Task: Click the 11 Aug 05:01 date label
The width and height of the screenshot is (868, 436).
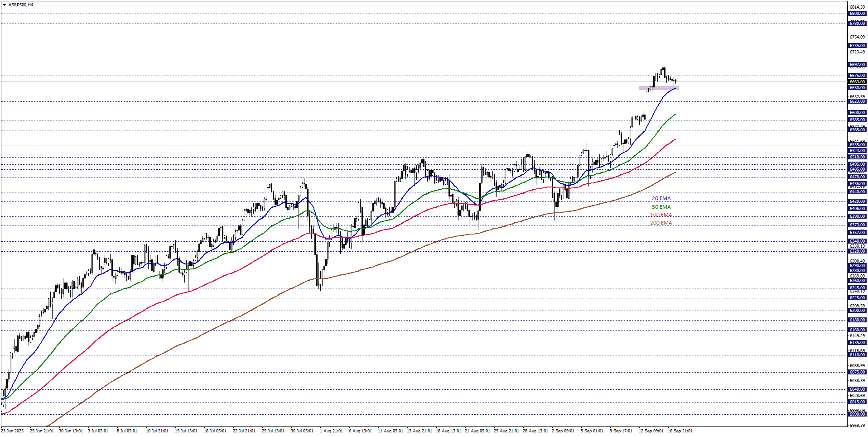Action: click(x=390, y=431)
